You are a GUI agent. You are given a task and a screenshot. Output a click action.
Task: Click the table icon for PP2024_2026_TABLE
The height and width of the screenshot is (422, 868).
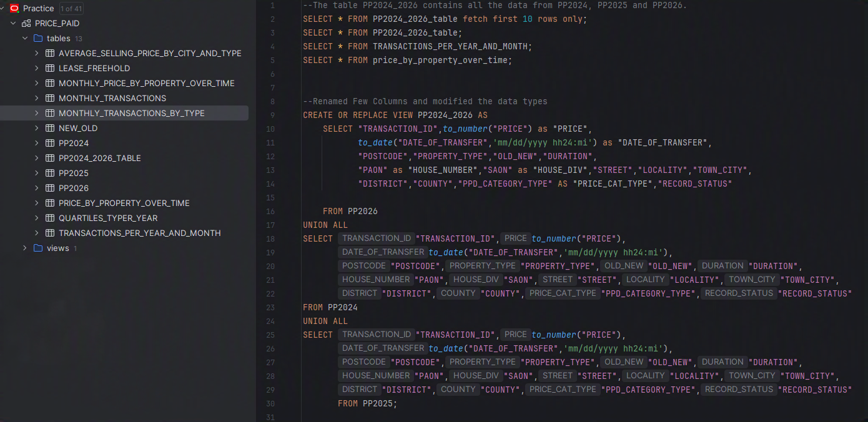50,158
